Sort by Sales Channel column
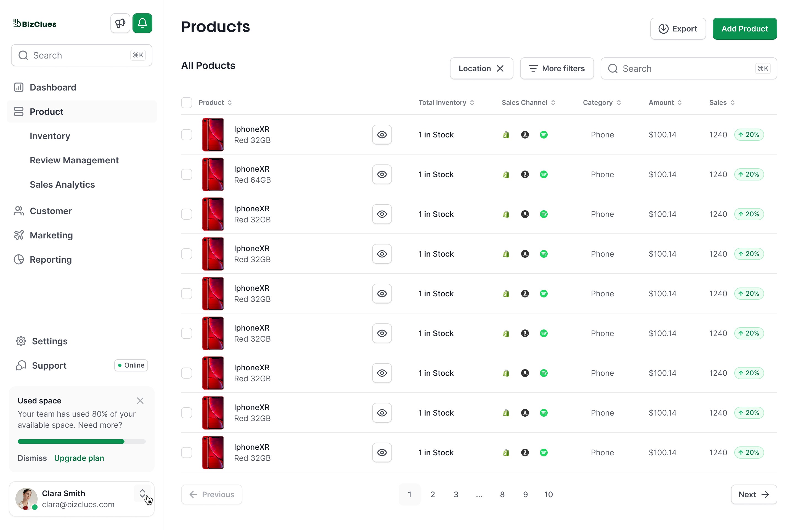 click(529, 103)
